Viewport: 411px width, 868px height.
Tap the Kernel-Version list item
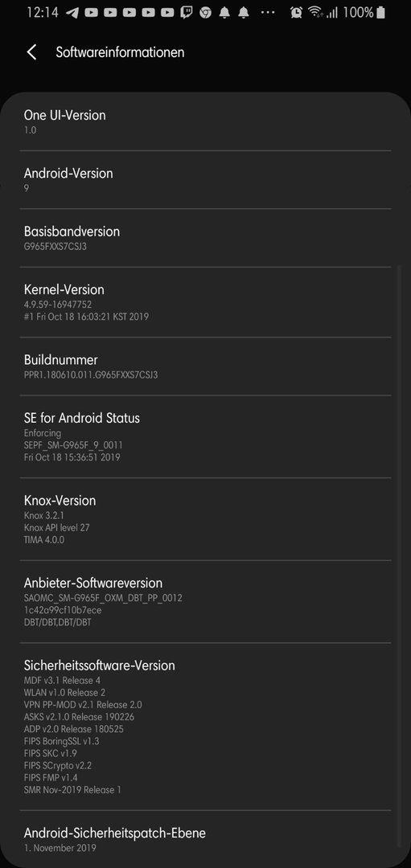coord(206,302)
